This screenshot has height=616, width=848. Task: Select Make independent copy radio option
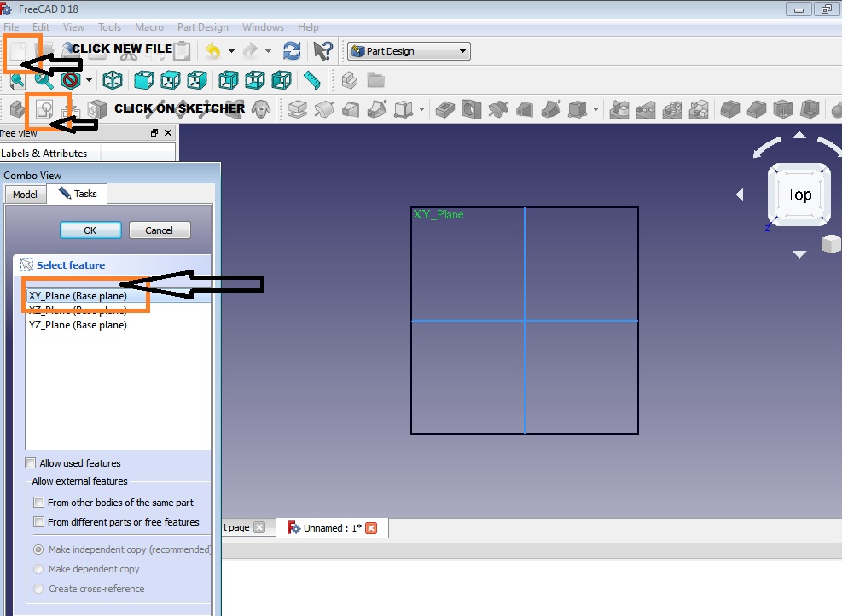point(38,549)
